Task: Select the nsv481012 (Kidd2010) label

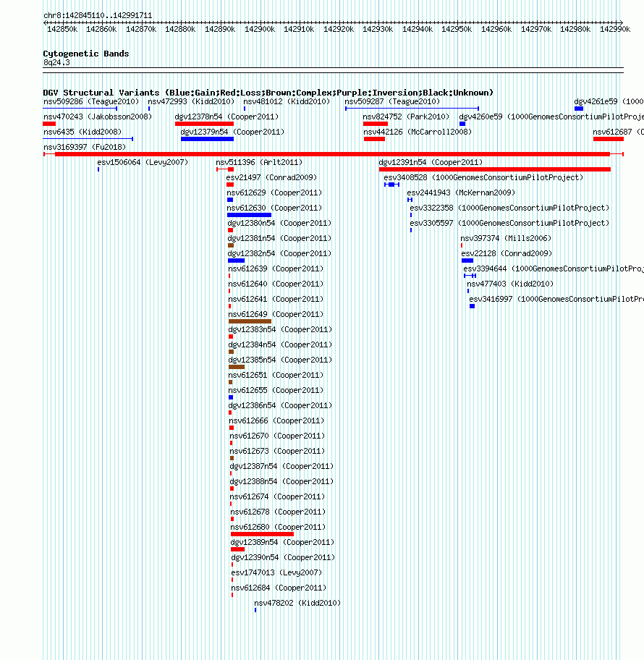Action: click(287, 101)
